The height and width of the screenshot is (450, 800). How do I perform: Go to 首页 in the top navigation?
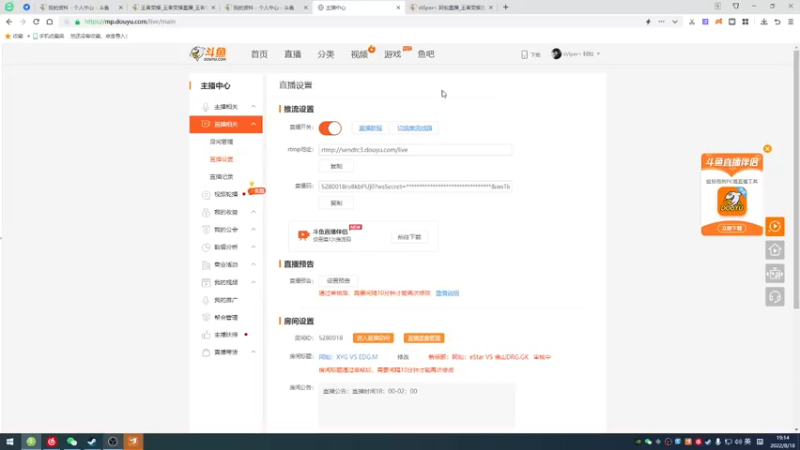(259, 54)
